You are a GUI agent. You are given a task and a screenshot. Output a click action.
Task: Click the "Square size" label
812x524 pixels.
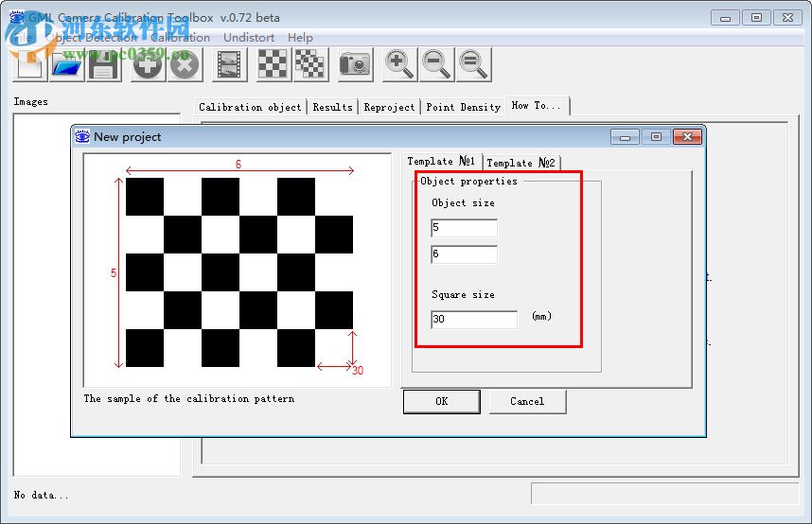[x=463, y=294]
